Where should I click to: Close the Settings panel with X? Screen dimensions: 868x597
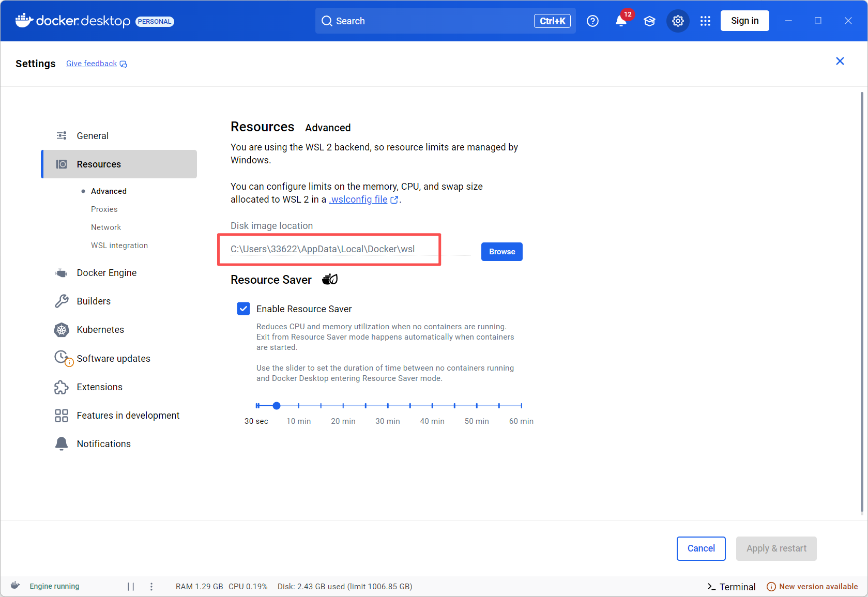[x=840, y=61]
